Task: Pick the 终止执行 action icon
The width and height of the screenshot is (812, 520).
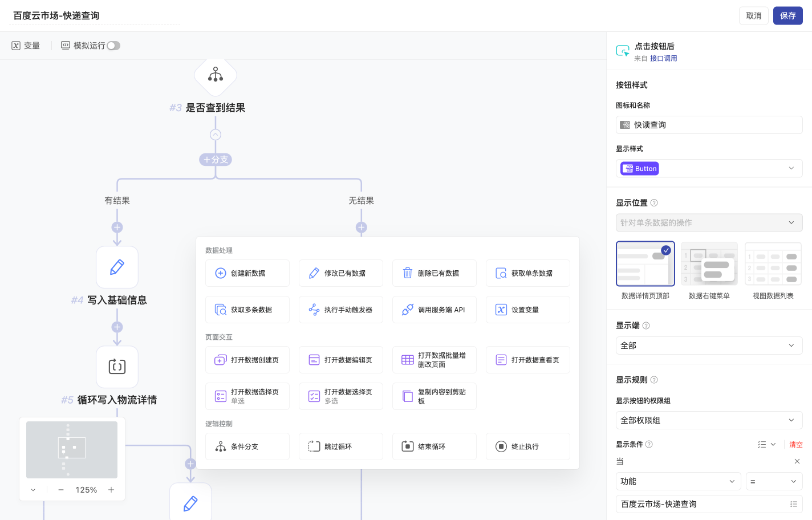Action: tap(527, 446)
